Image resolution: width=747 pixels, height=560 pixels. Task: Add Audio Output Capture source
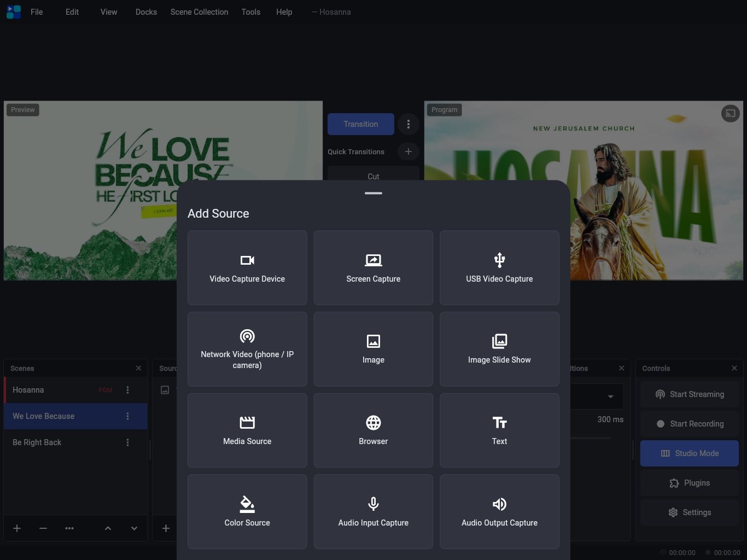499,511
